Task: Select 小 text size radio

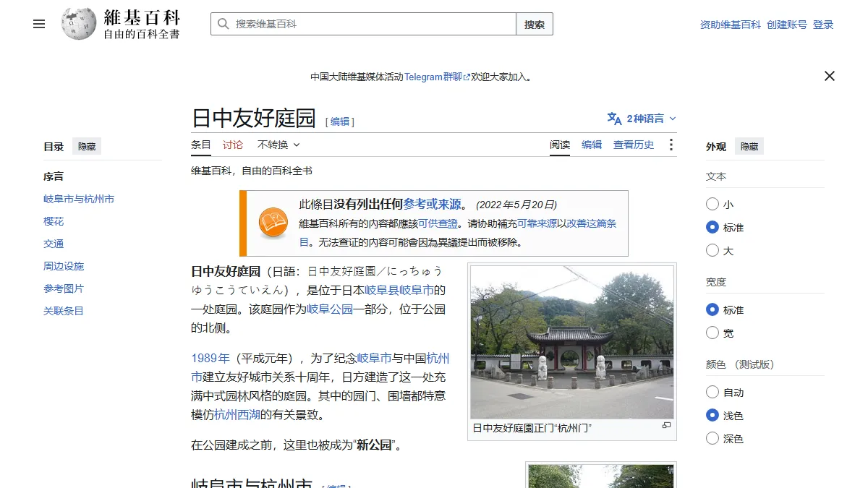Action: coord(712,205)
